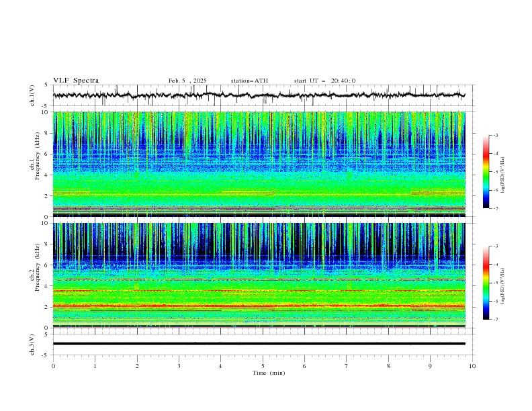Click ch.2 'Frequency (kHz)' axis title
The image size is (532, 411).
pyautogui.click(x=38, y=267)
